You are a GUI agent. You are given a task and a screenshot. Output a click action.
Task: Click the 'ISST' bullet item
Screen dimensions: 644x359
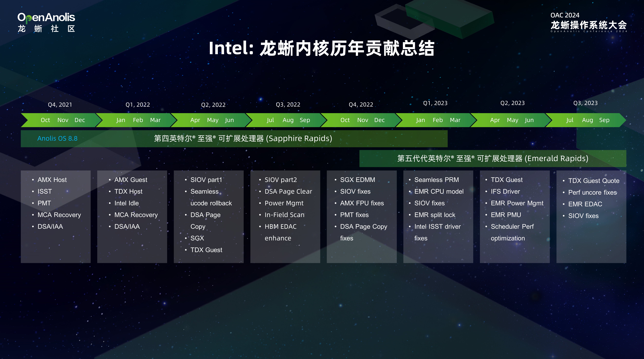coord(45,191)
